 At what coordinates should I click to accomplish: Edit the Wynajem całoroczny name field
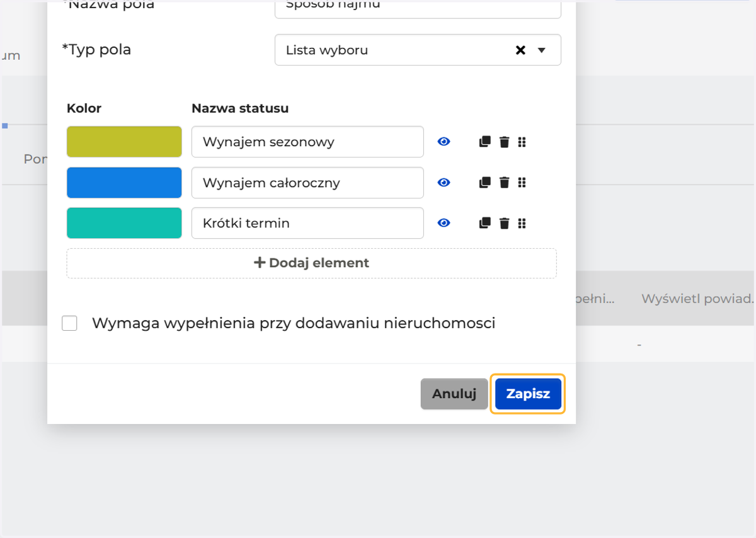click(x=307, y=183)
